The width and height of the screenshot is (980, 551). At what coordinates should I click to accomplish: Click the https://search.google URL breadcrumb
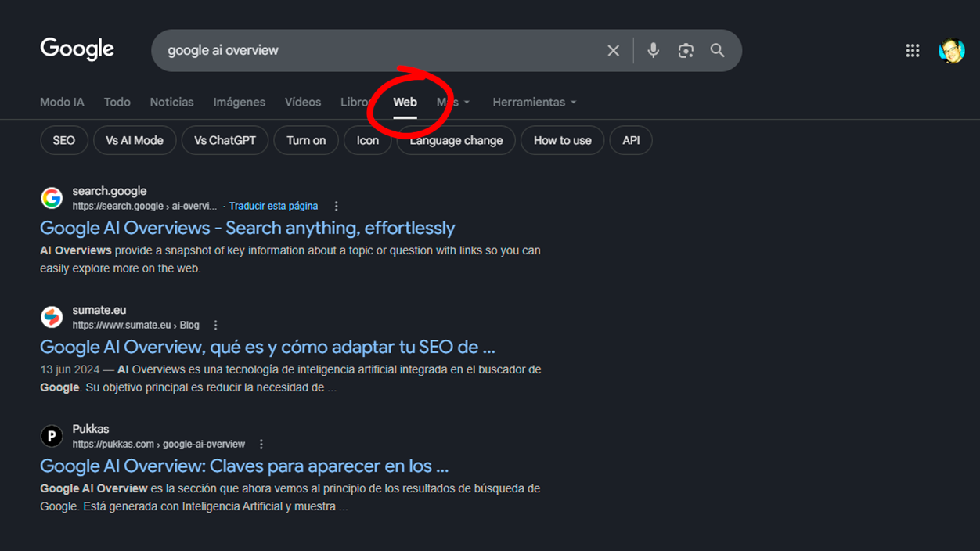pos(145,207)
